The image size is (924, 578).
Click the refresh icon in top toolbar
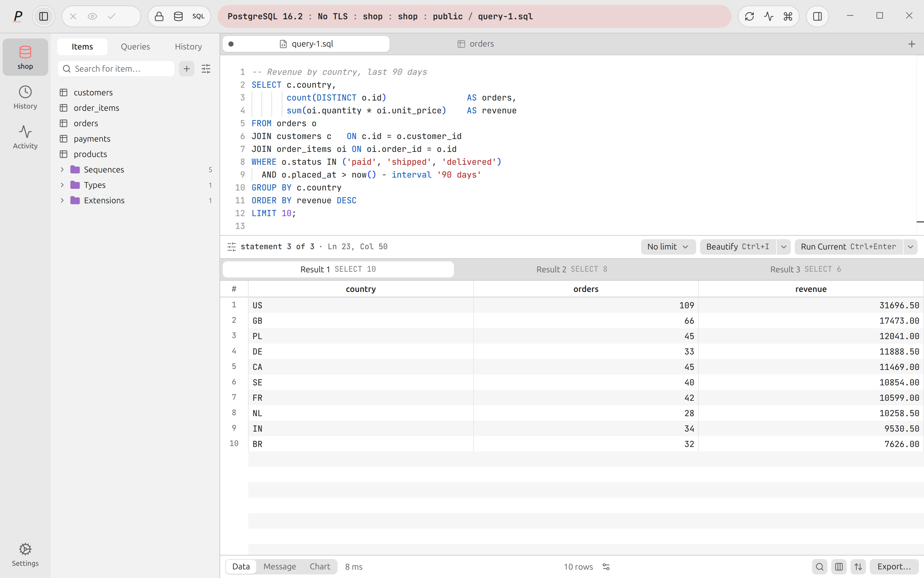pyautogui.click(x=749, y=16)
